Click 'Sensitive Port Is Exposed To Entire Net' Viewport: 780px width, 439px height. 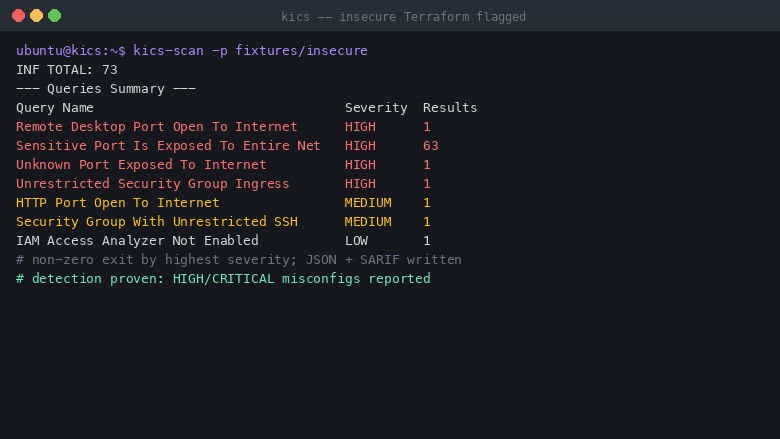(168, 146)
